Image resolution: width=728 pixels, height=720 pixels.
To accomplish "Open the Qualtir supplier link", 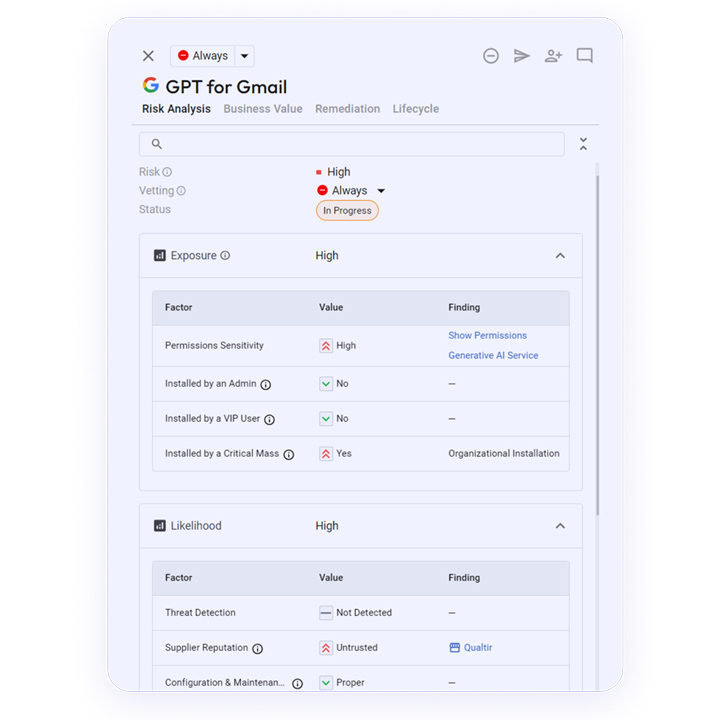I will pyautogui.click(x=478, y=648).
